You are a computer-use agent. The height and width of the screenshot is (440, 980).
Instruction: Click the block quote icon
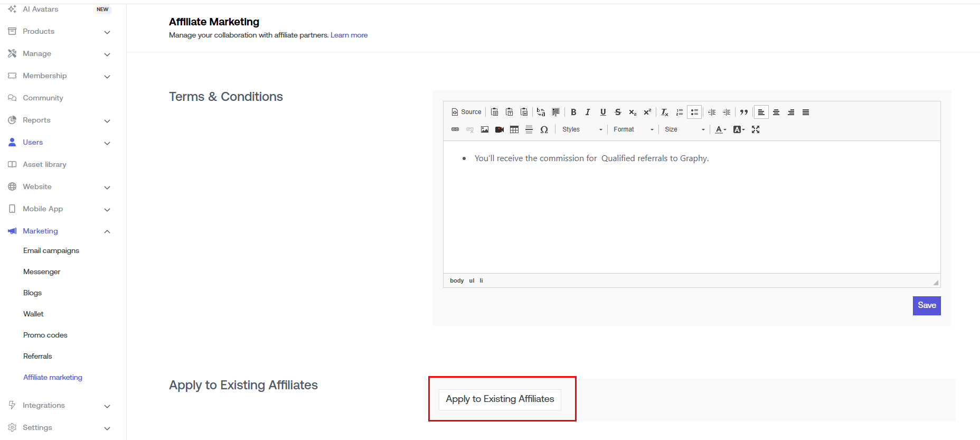(x=744, y=112)
